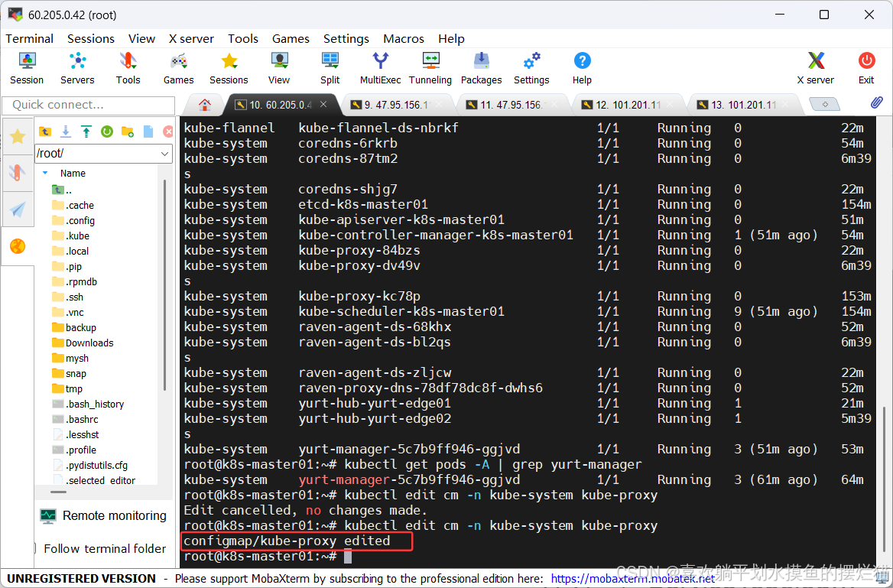Image resolution: width=893 pixels, height=588 pixels.
Task: Open a new terminal tab button
Action: pyautogui.click(x=825, y=104)
